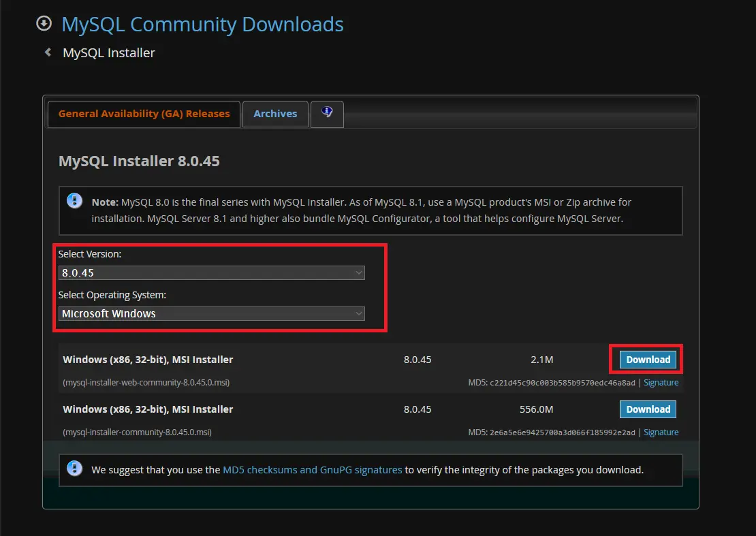The height and width of the screenshot is (536, 756).
Task: Open the MD5 checksums and GnuPG signatures link
Action: tap(312, 469)
